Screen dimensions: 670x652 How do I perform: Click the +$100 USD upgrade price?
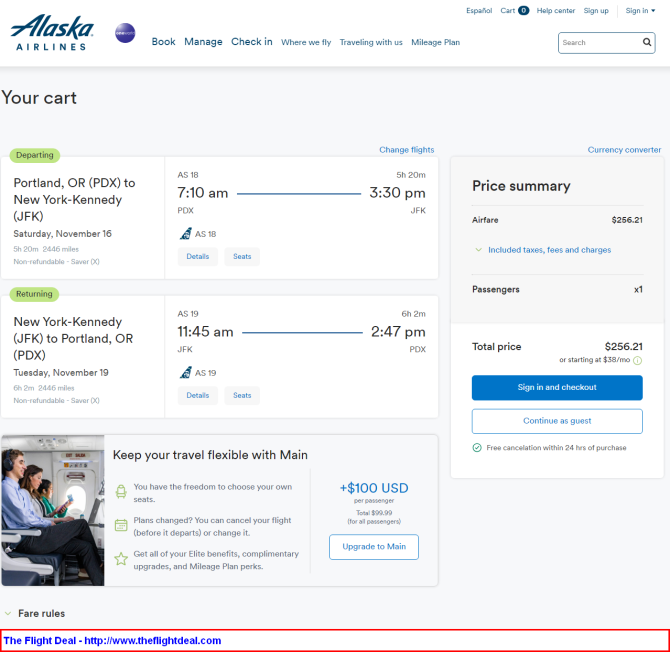[x=374, y=488]
